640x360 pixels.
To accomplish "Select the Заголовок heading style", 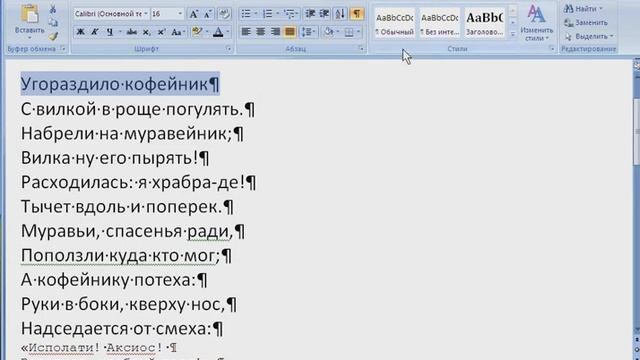I will tap(484, 23).
